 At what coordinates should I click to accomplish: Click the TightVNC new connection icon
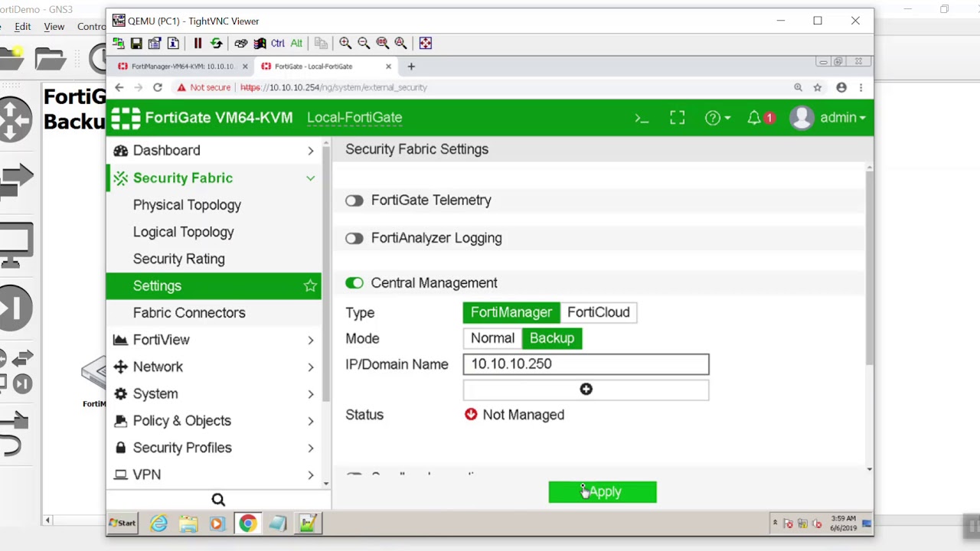[x=118, y=44]
